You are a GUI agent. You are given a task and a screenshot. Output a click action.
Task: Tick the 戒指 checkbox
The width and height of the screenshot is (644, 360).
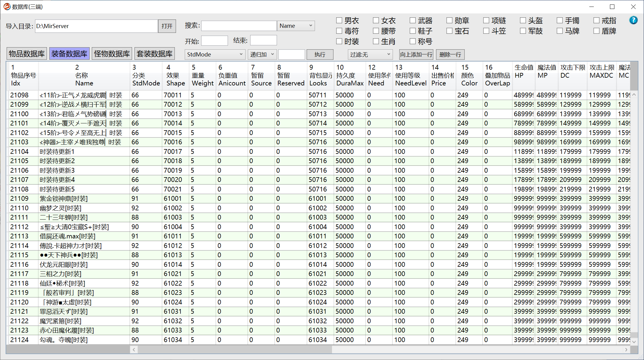pos(596,20)
